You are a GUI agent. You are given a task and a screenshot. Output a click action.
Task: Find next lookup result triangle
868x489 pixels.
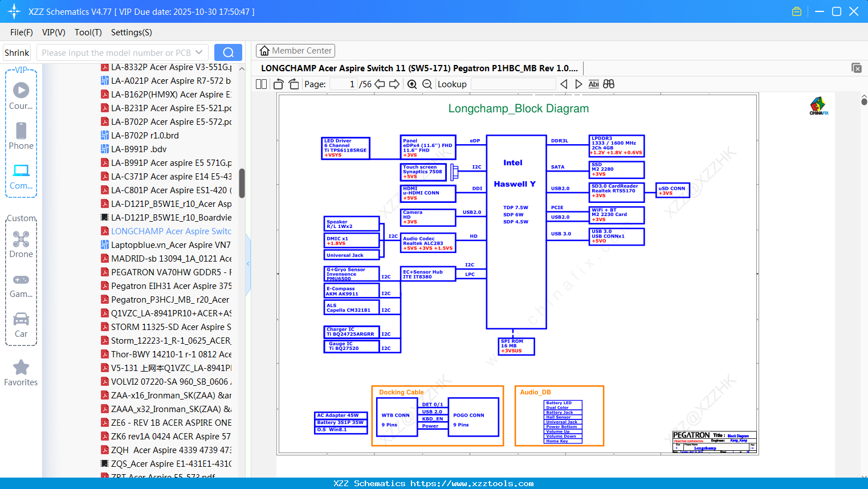[x=578, y=84]
